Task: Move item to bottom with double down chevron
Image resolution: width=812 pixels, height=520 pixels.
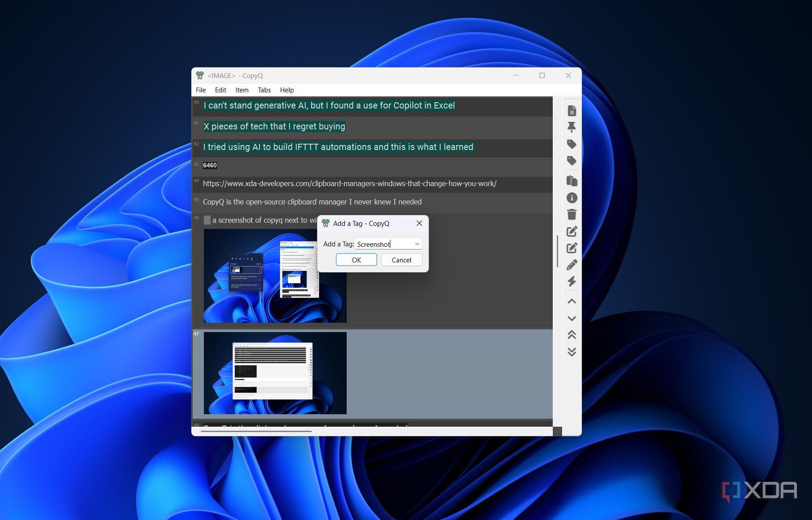Action: tap(572, 352)
